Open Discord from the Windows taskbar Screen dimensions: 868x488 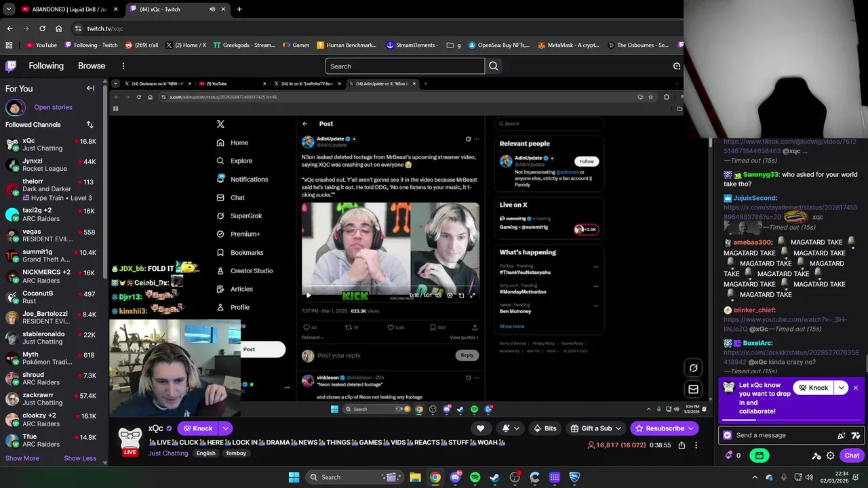pyautogui.click(x=455, y=477)
